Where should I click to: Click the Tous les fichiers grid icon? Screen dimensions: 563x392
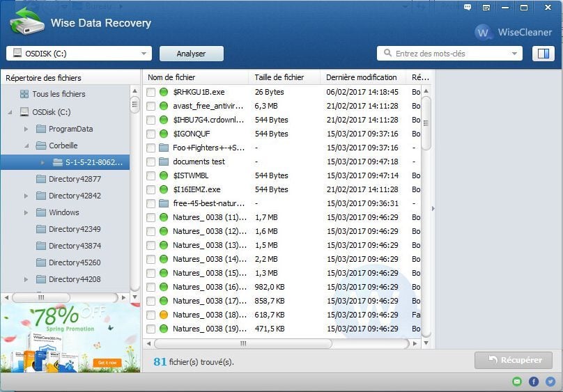pos(24,94)
